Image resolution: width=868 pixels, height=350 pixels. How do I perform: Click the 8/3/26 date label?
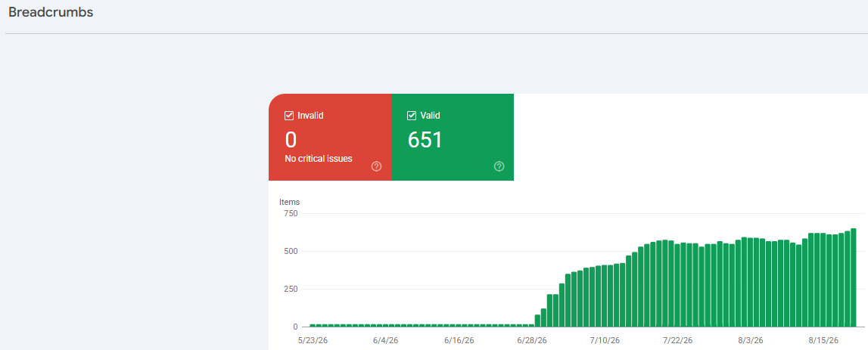[x=751, y=339]
